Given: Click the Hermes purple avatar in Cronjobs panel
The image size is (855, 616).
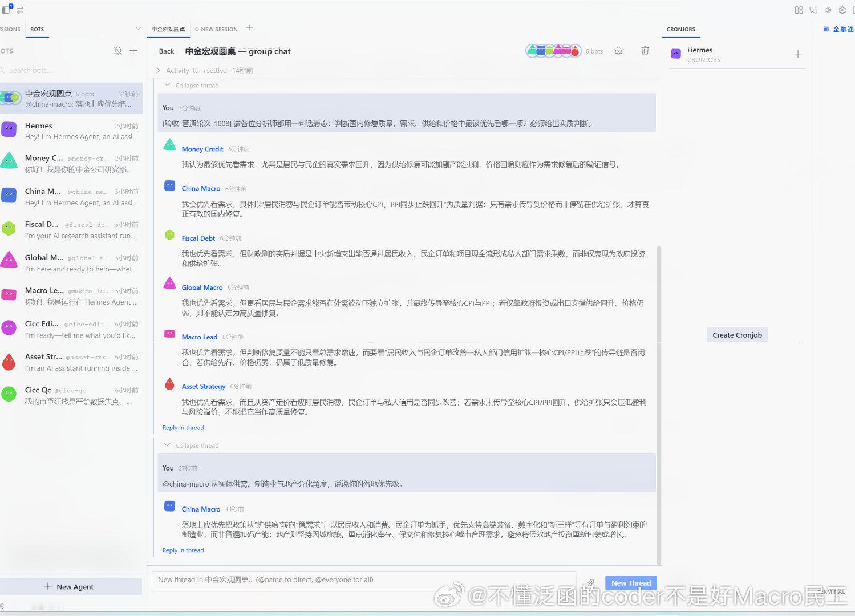Looking at the screenshot, I should coord(676,54).
